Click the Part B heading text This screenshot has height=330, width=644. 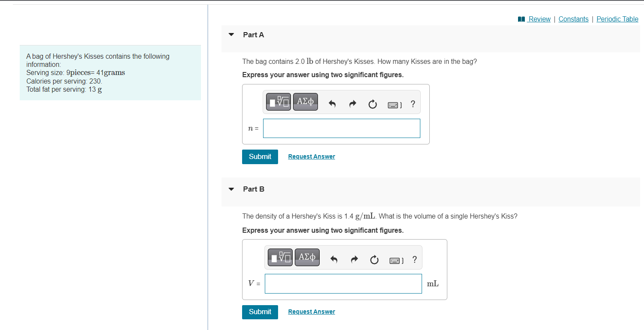[x=254, y=189]
